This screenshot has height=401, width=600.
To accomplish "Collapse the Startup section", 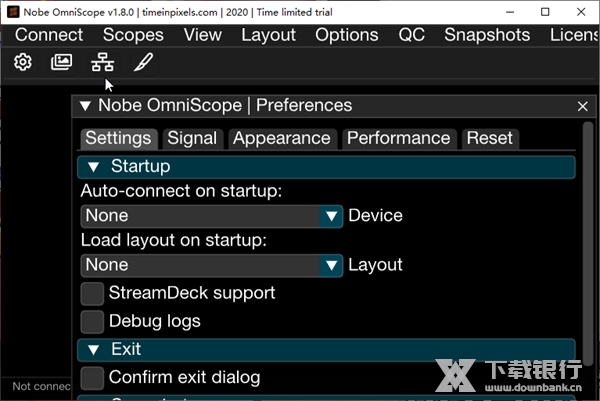I will (x=94, y=167).
